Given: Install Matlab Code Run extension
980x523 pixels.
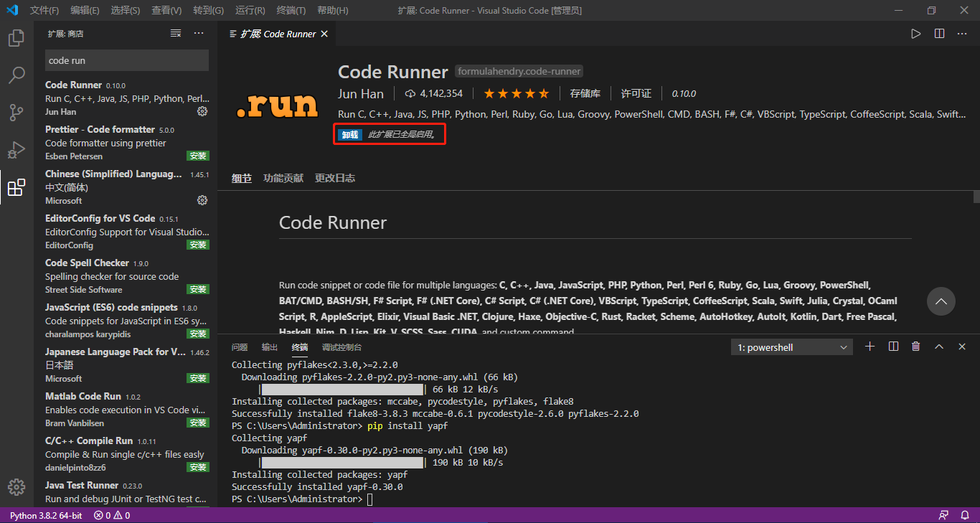Looking at the screenshot, I should point(197,423).
